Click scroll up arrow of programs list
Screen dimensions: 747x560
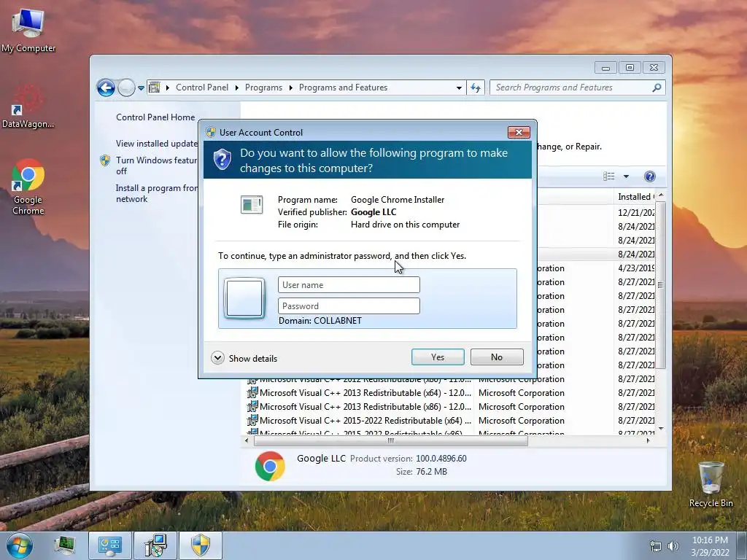(x=661, y=195)
